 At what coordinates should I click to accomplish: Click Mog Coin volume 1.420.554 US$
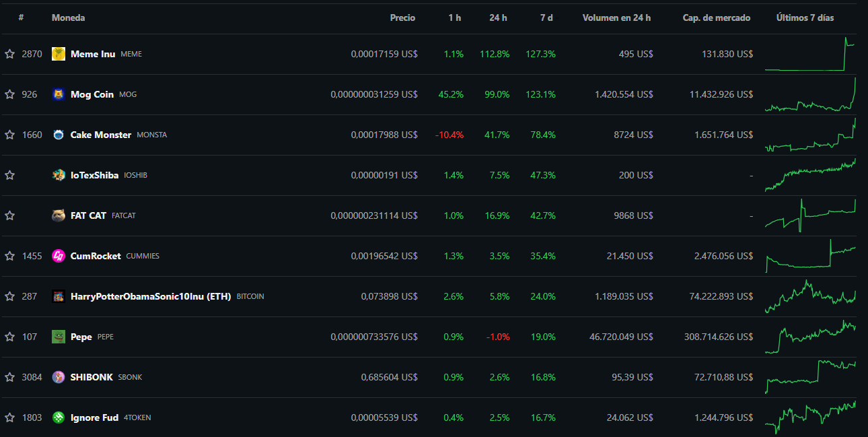pyautogui.click(x=624, y=94)
